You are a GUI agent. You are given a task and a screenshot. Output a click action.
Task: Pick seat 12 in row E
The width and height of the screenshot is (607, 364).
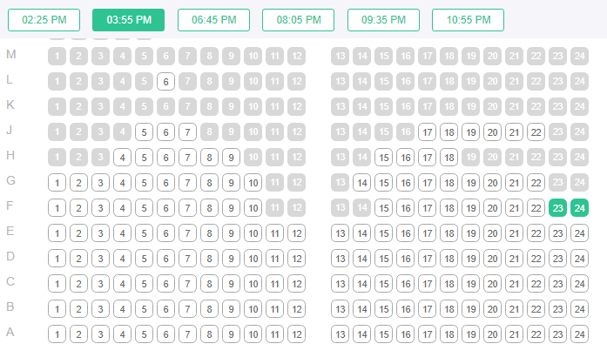pyautogui.click(x=296, y=233)
